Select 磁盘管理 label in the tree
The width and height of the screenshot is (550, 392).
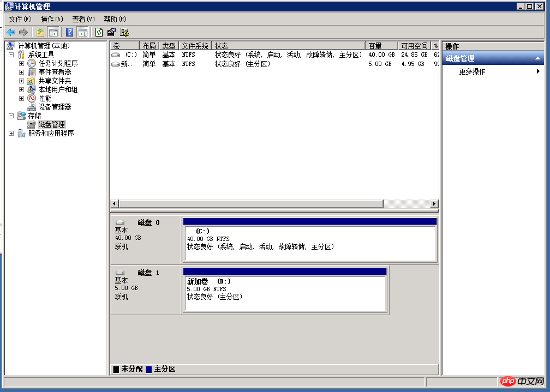pyautogui.click(x=51, y=124)
